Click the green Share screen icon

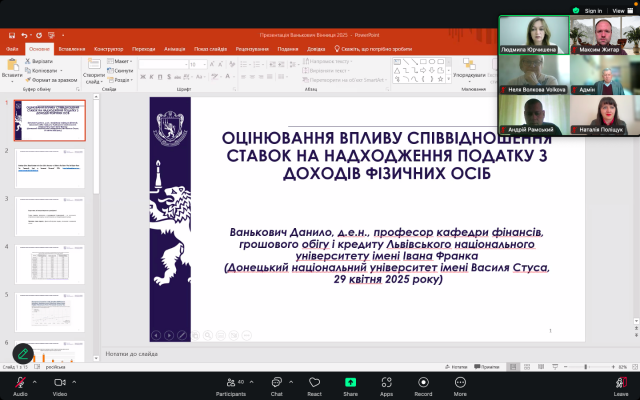click(x=350, y=382)
